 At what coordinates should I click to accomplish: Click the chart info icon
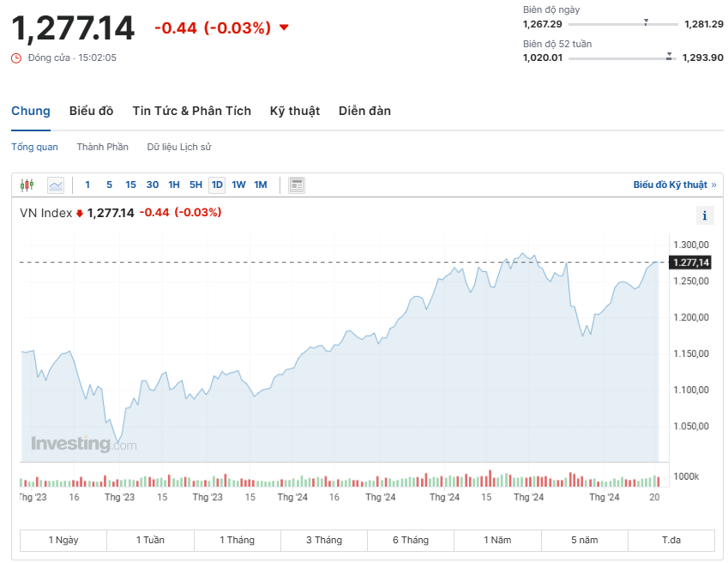coord(705,215)
